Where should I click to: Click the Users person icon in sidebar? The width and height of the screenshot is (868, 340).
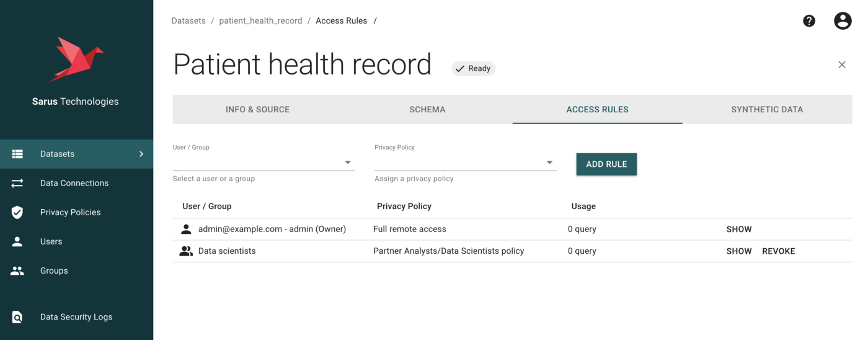coord(17,241)
